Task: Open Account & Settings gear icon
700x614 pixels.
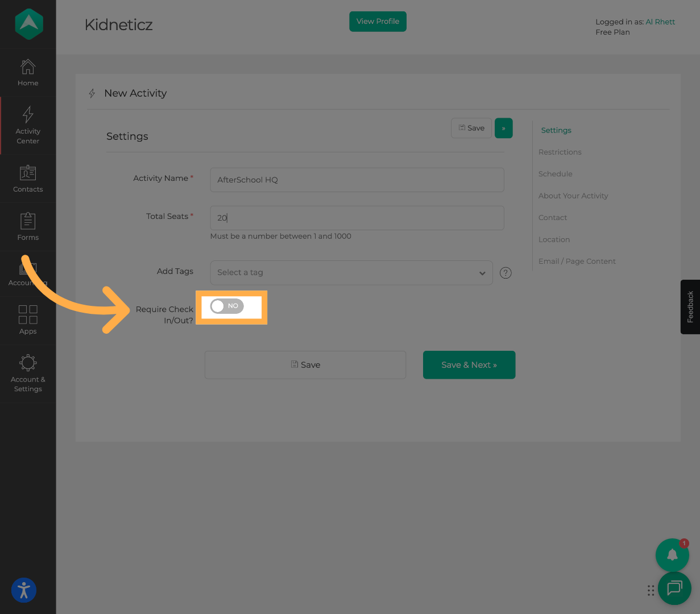Action: point(28,373)
